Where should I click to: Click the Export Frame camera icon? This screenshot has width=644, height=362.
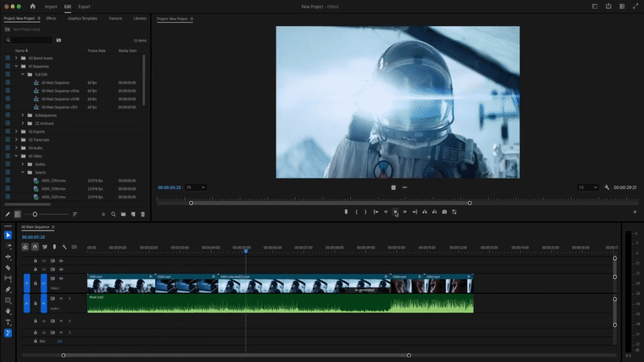[444, 212]
